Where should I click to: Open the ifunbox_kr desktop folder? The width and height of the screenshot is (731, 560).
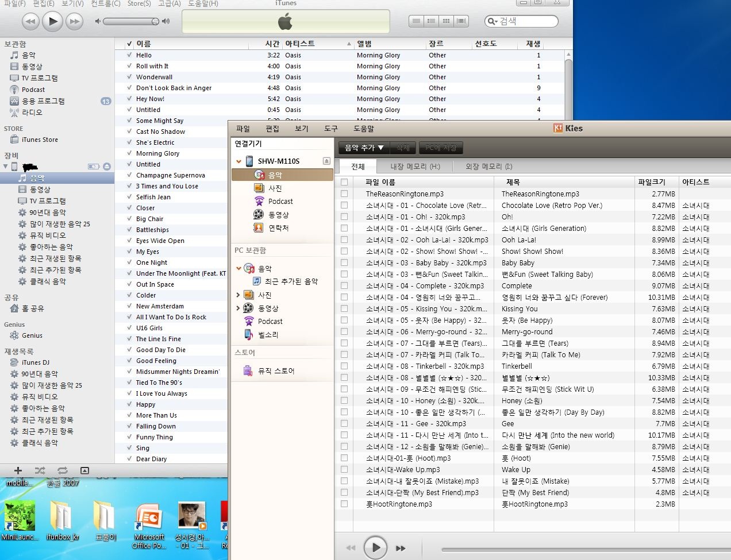click(62, 522)
